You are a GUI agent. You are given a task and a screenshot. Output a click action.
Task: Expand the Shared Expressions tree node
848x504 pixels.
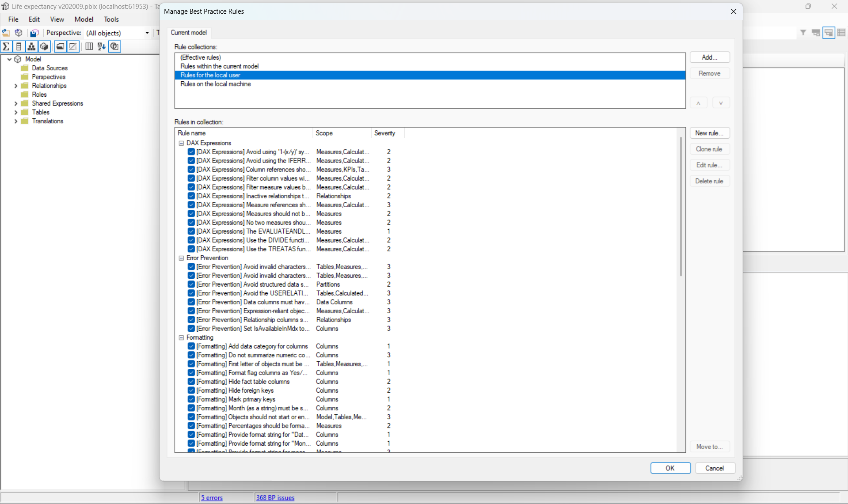tap(16, 103)
